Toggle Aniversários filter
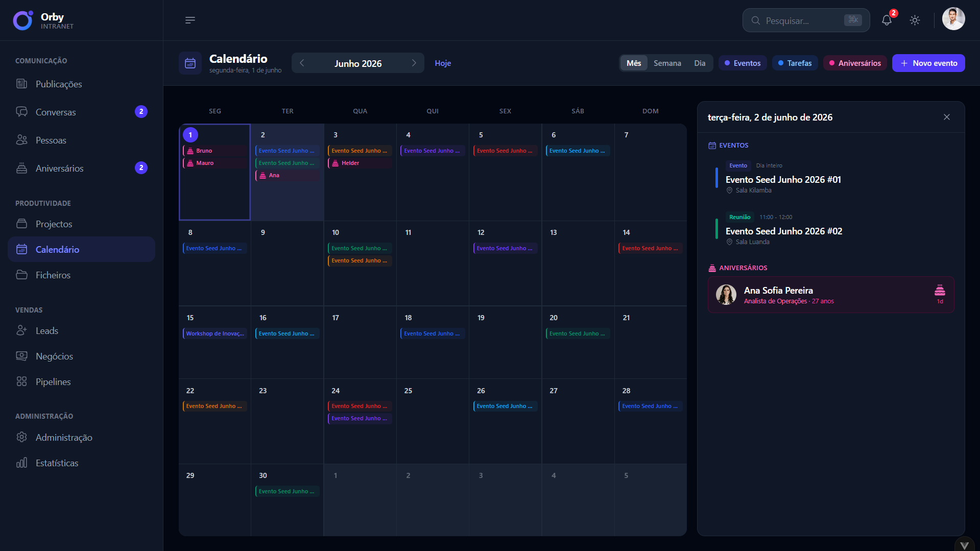Image resolution: width=980 pixels, height=551 pixels. point(855,63)
